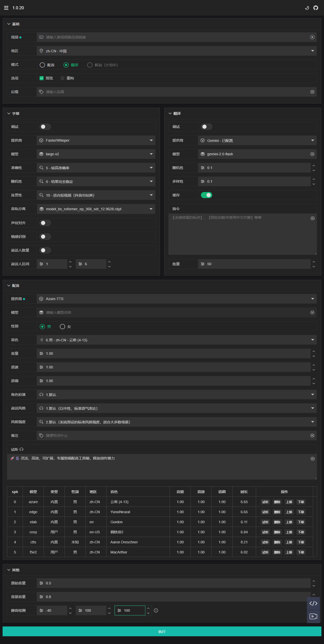
Task: Select the 配音 mode radio button
Action: point(42,65)
